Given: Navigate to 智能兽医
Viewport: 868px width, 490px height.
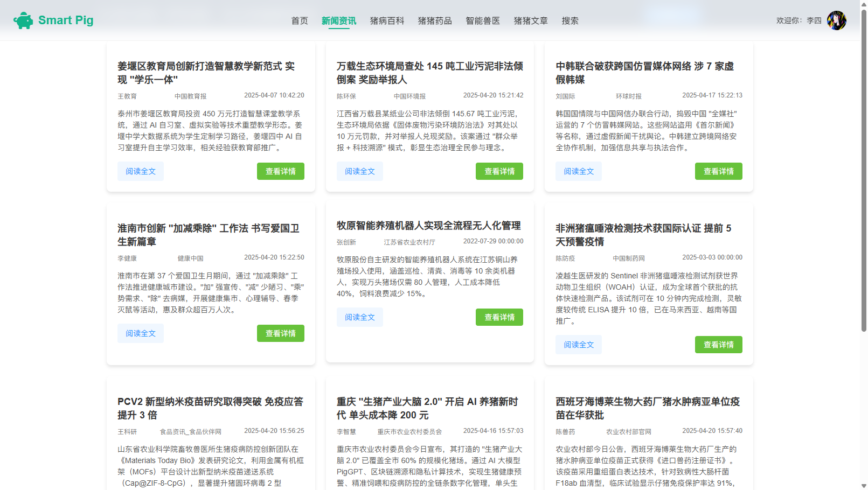Looking at the screenshot, I should click(483, 20).
